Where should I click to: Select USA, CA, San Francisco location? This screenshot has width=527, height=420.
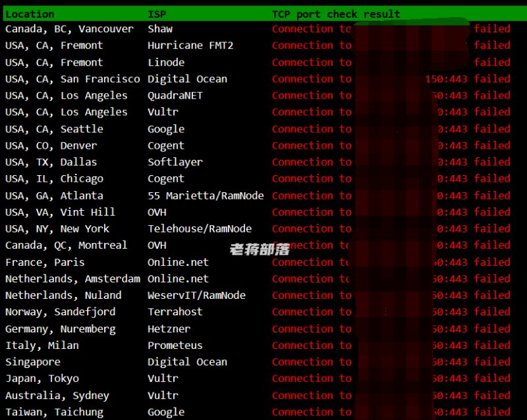pyautogui.click(x=72, y=79)
